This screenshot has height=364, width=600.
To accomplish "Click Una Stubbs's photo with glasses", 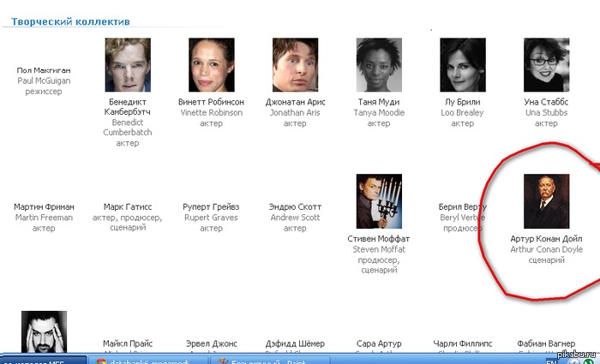I will coord(546,66).
